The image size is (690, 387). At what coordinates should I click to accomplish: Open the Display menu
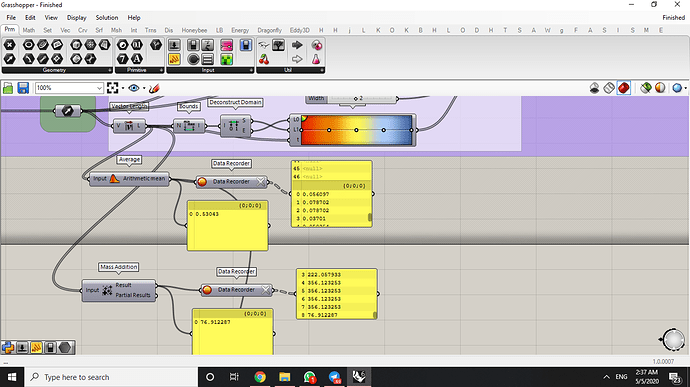tap(77, 18)
